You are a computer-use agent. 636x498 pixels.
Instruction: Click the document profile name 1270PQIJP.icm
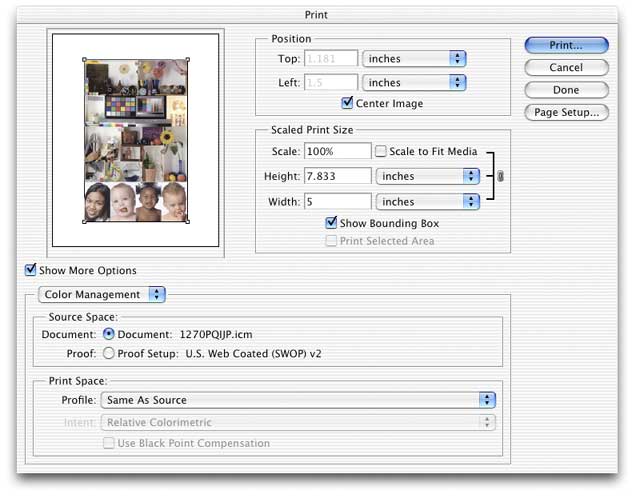(x=216, y=334)
